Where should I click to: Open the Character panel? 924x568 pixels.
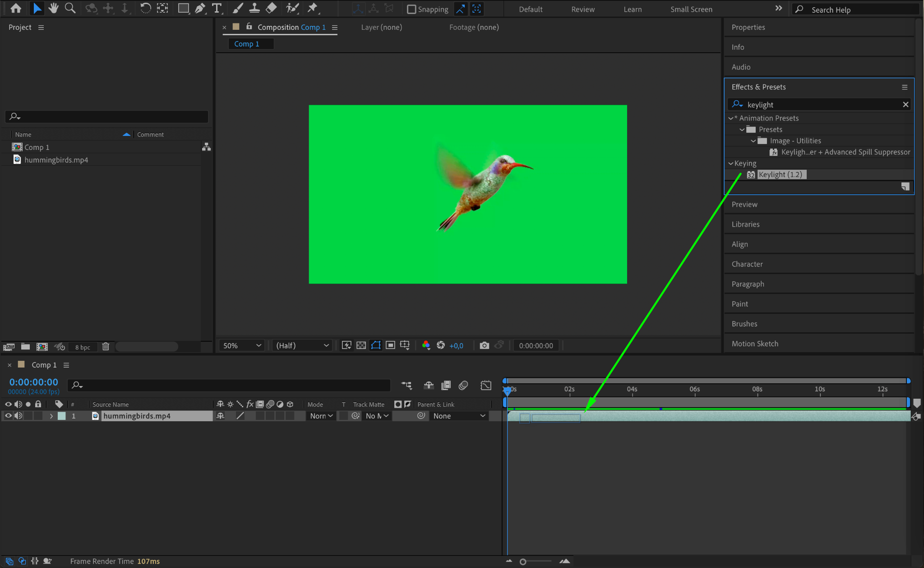747,264
